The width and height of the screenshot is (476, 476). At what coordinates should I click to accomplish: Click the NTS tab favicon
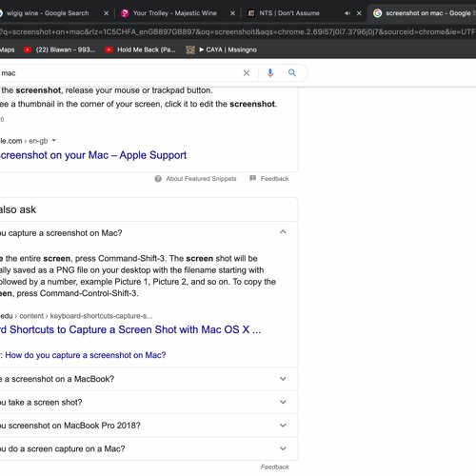point(251,13)
